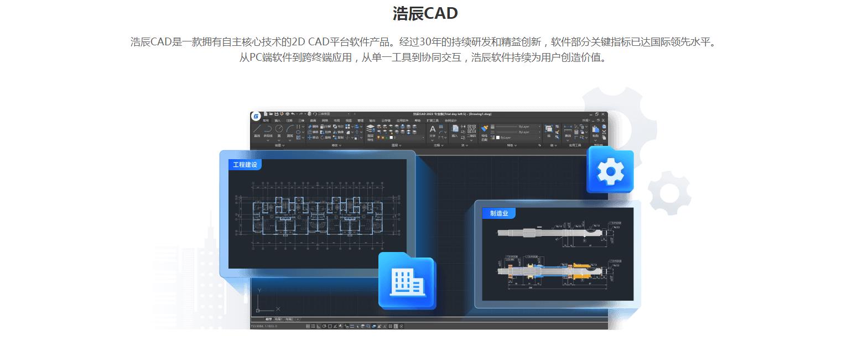Open 图层特性 layer properties
The height and width of the screenshot is (341, 868).
(370, 133)
